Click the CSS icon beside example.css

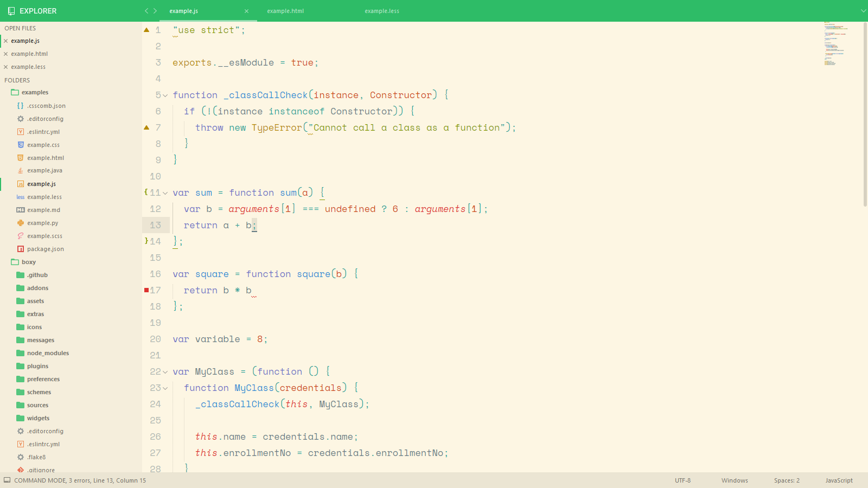click(x=20, y=145)
